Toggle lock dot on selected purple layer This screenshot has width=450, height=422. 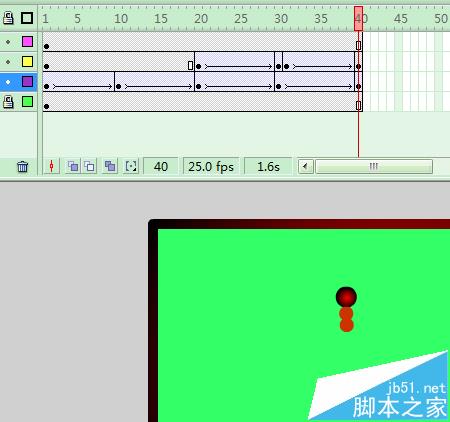pos(8,82)
